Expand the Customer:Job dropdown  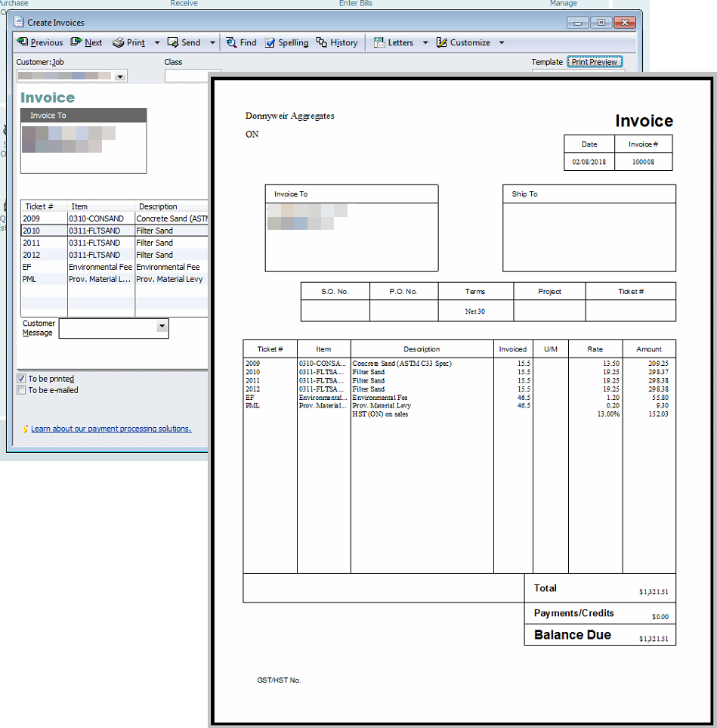point(120,76)
